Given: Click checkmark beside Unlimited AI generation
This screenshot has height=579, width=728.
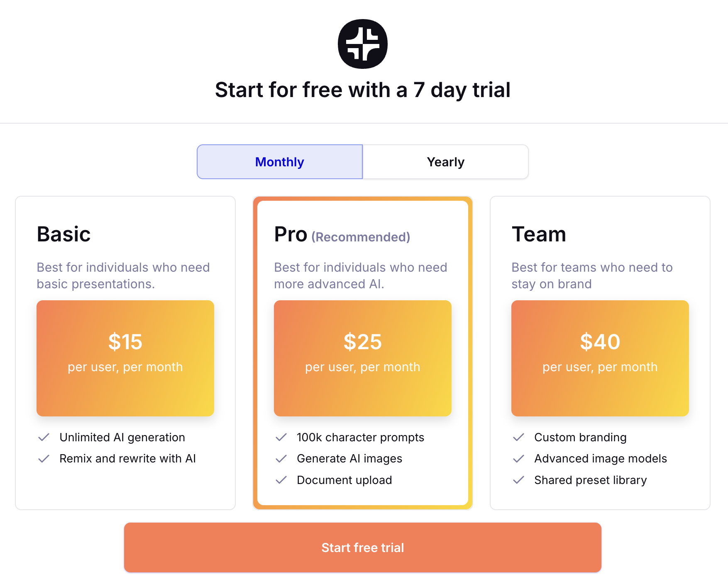Looking at the screenshot, I should coord(44,437).
